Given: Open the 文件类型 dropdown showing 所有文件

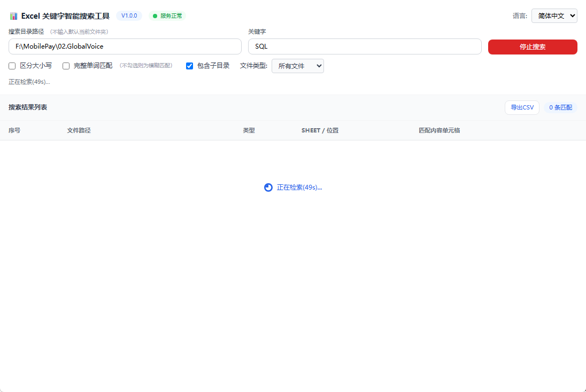Looking at the screenshot, I should (297, 66).
